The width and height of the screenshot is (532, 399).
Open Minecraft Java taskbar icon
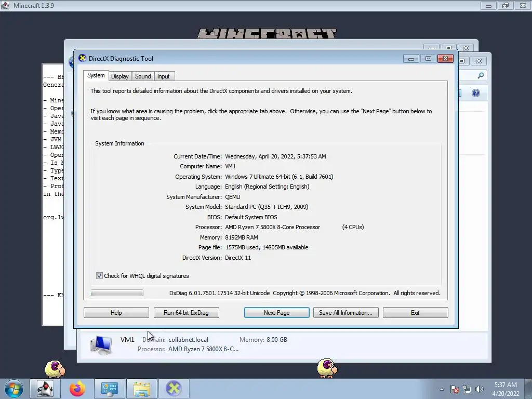click(x=45, y=389)
